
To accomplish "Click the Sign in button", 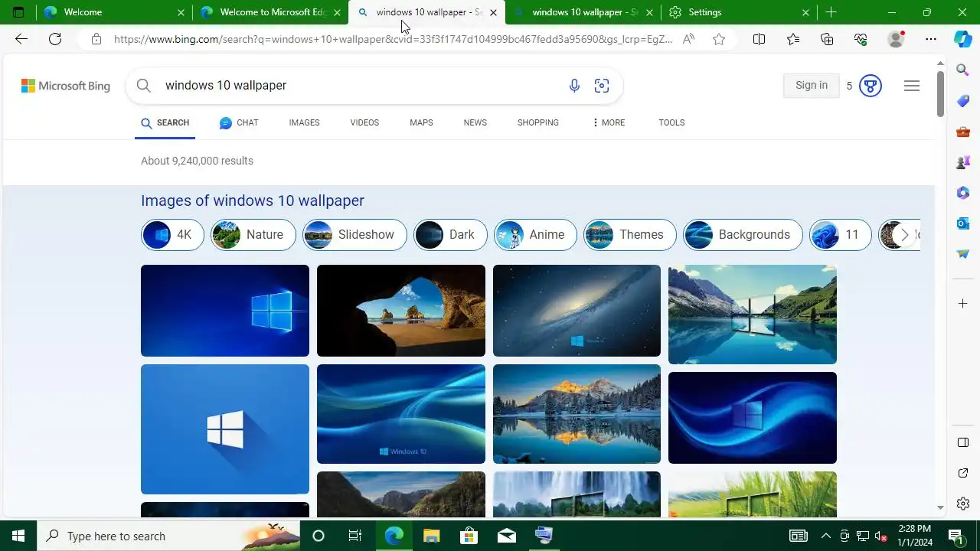I will point(812,85).
